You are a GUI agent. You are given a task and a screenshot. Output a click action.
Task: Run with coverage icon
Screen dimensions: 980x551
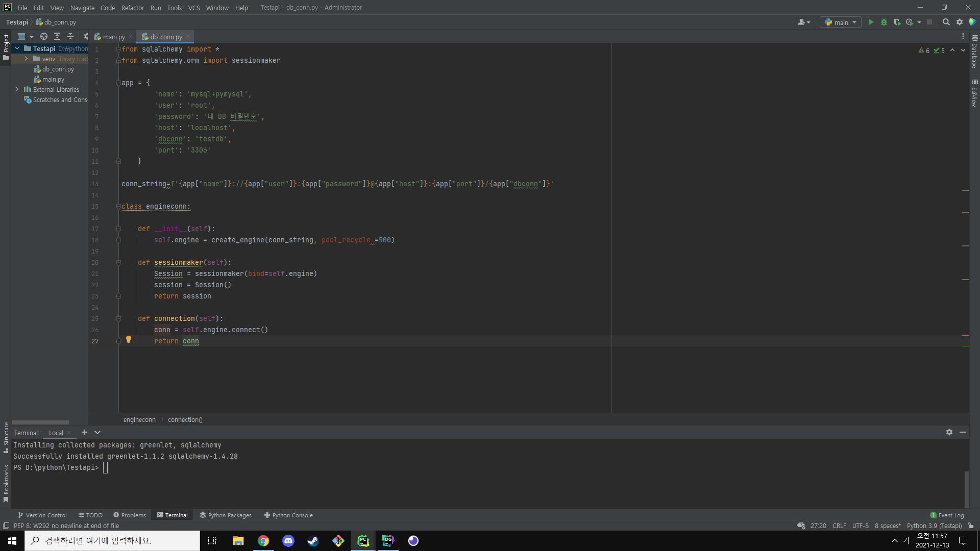pyautogui.click(x=897, y=22)
